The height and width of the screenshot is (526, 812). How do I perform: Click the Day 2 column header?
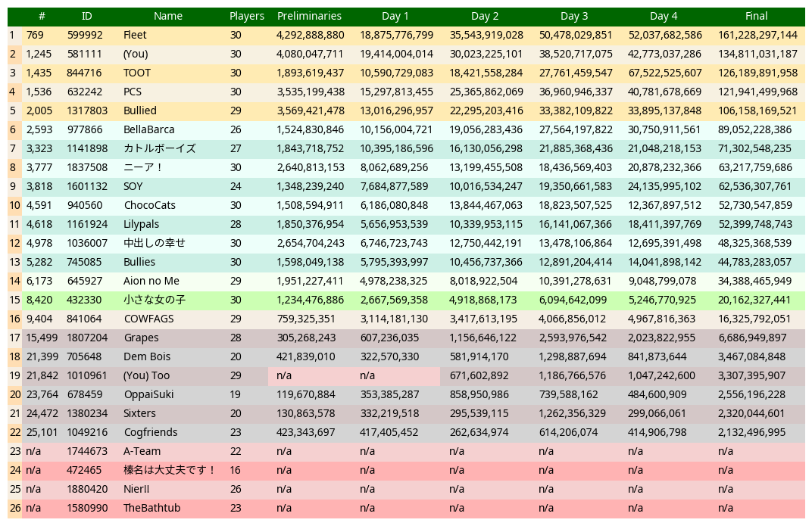pyautogui.click(x=485, y=16)
